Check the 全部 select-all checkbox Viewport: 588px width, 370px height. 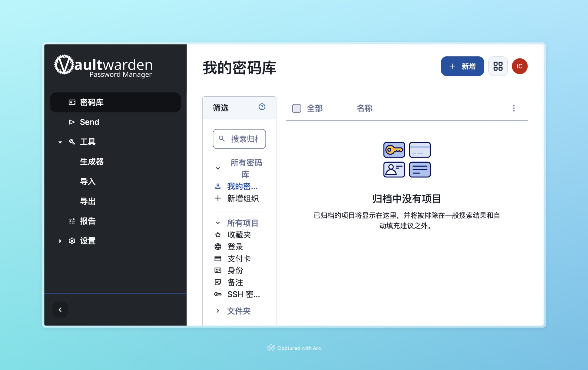(297, 108)
